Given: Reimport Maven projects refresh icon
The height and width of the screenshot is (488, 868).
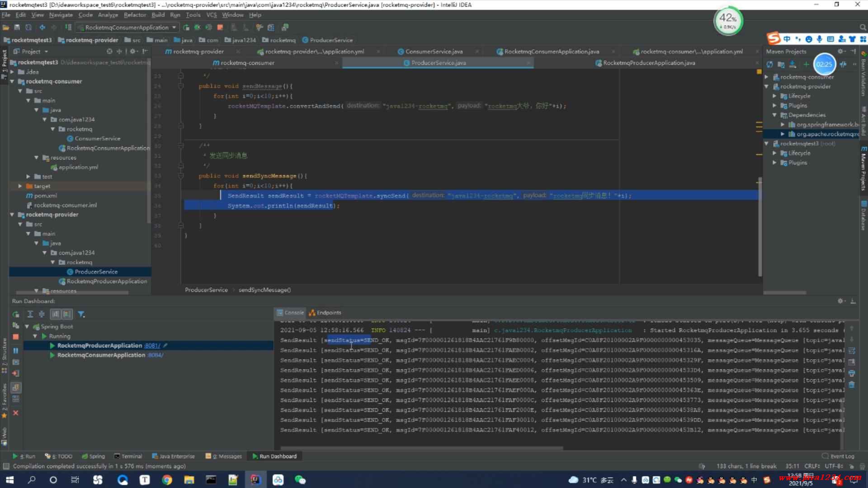Looking at the screenshot, I should pos(769,65).
